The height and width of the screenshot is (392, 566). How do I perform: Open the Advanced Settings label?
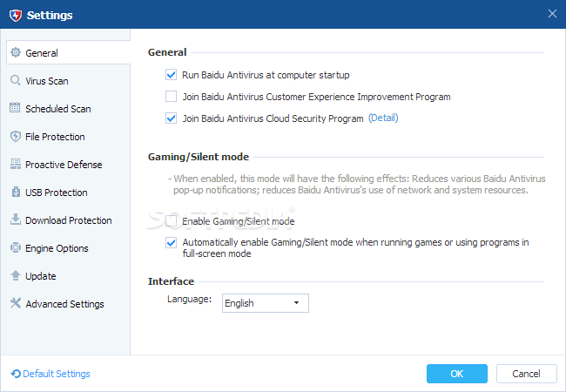click(64, 304)
